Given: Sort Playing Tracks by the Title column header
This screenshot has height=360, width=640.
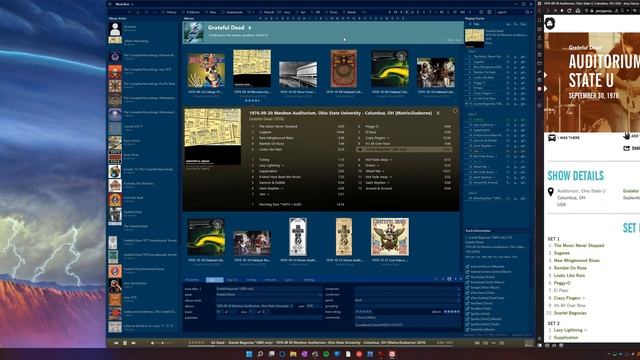Looking at the screenshot, I should point(476,24).
